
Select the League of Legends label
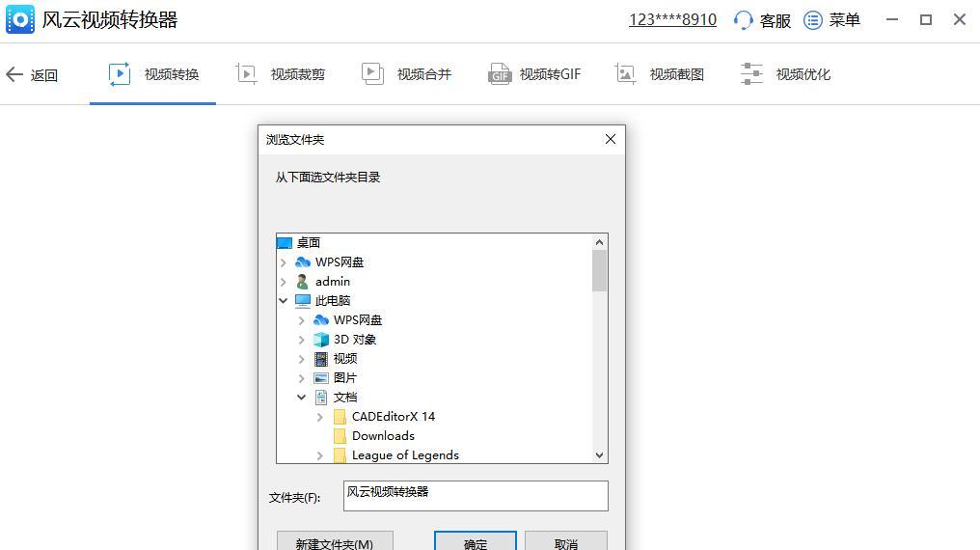click(405, 455)
